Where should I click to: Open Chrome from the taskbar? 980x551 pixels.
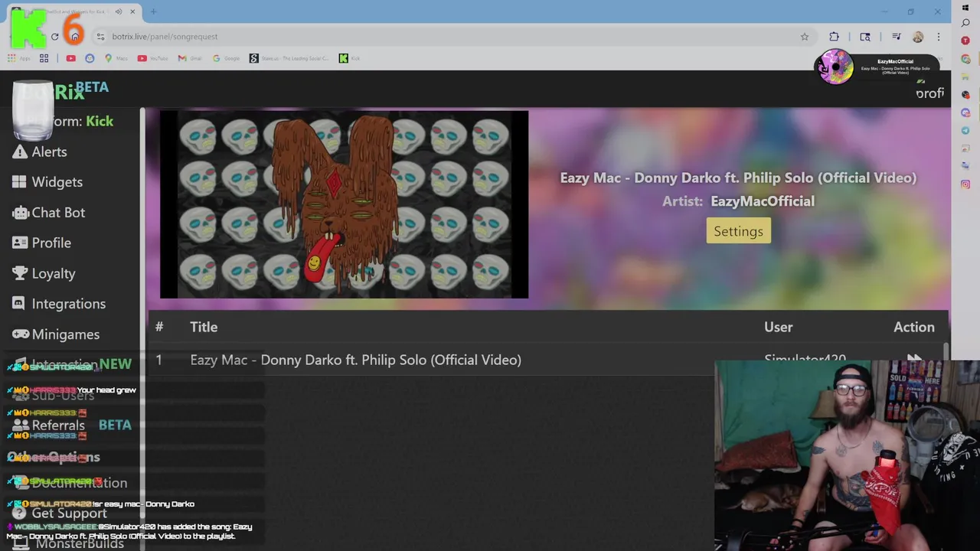(x=965, y=59)
